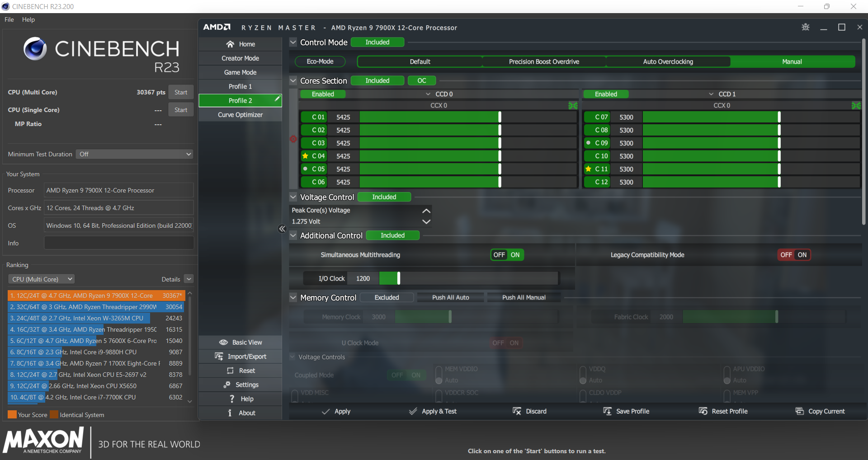Select Precision Boost Overdrive mode
Viewport: 868px width, 460px height.
(x=544, y=61)
